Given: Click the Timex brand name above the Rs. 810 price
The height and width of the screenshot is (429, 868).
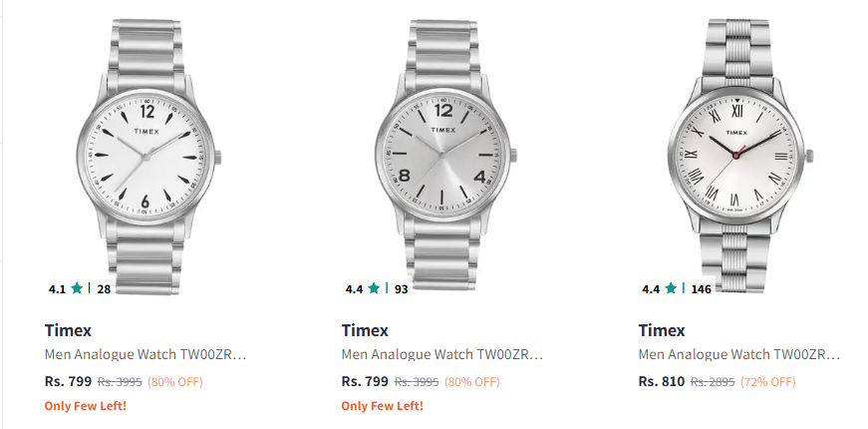Looking at the screenshot, I should click(x=662, y=330).
